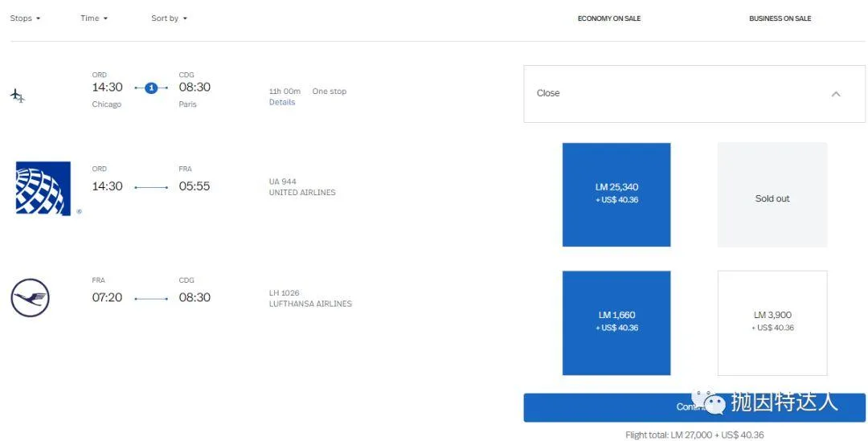868x441 pixels.
Task: Open the Time filter dropdown
Action: click(x=94, y=18)
